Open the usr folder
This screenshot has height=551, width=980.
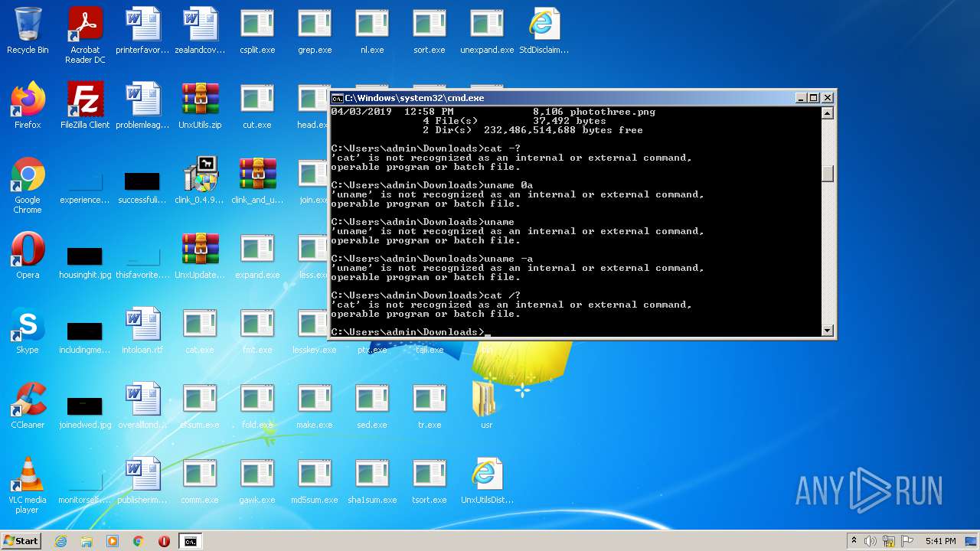487,406
